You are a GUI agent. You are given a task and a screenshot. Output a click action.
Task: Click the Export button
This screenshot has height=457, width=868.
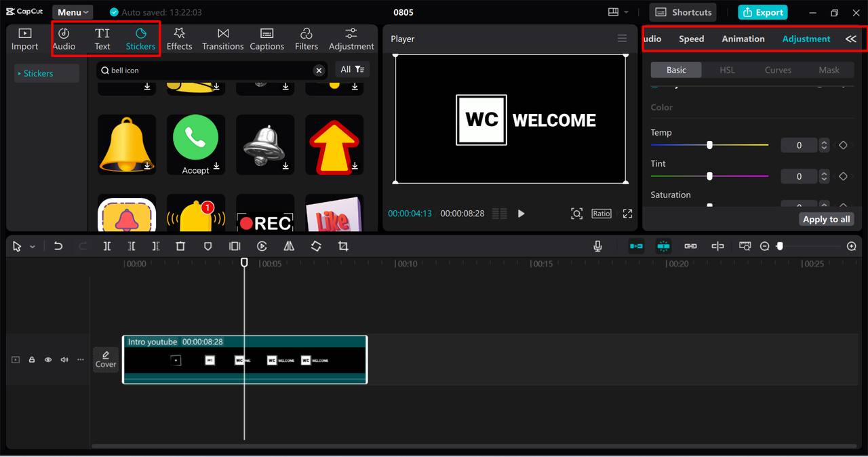(763, 12)
